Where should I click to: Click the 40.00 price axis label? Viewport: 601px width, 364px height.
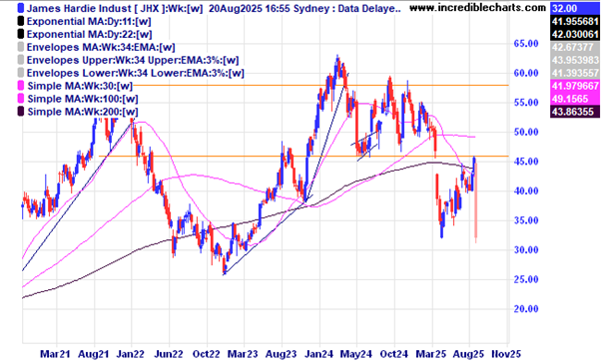[526, 191]
